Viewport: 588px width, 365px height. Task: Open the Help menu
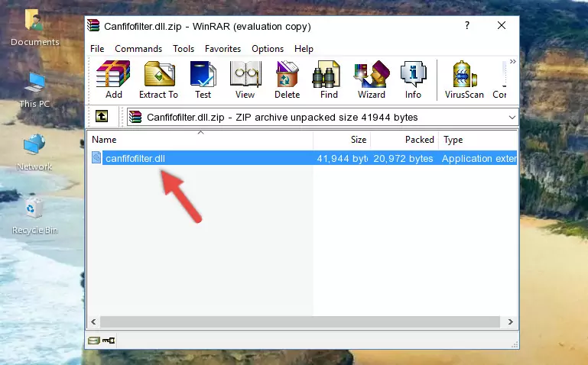(304, 49)
